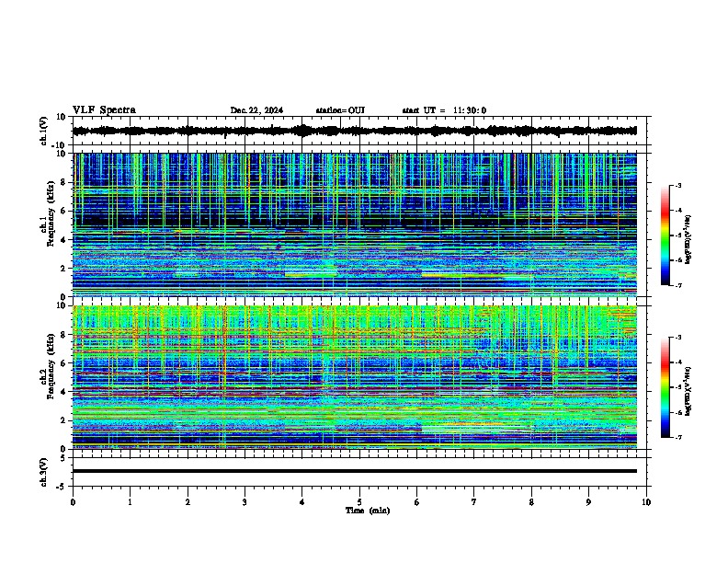Click time axis tick label "3"
The width and height of the screenshot is (728, 563).
click(x=245, y=502)
